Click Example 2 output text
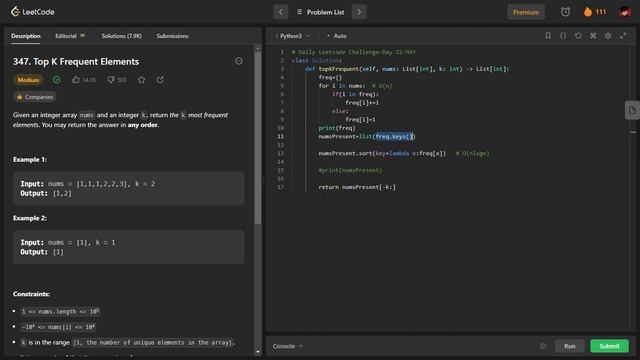 [x=42, y=252]
